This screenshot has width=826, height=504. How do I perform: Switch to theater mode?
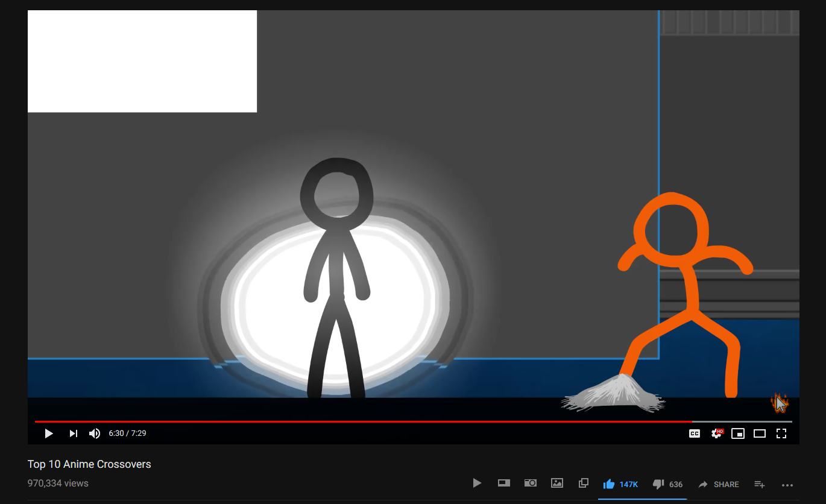(760, 433)
